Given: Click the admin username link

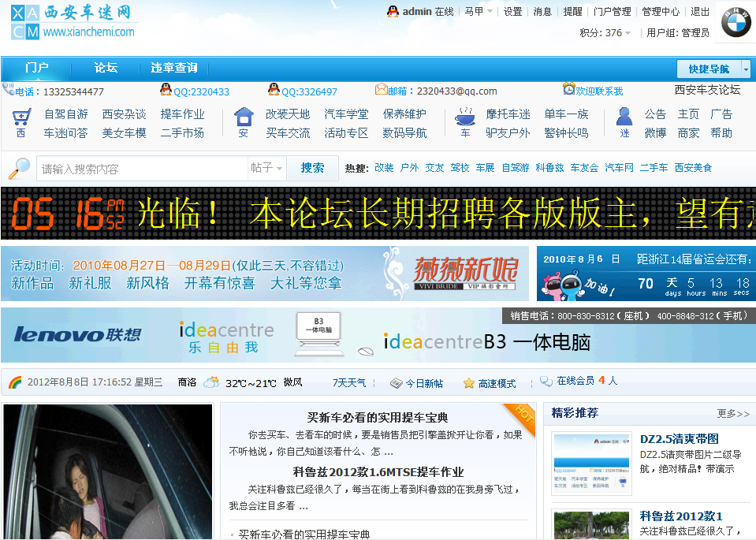Looking at the screenshot, I should [416, 12].
